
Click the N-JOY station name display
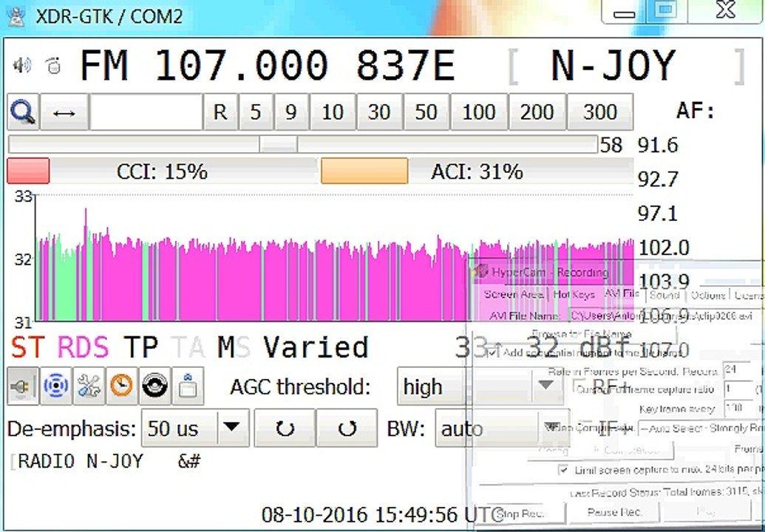click(x=613, y=65)
